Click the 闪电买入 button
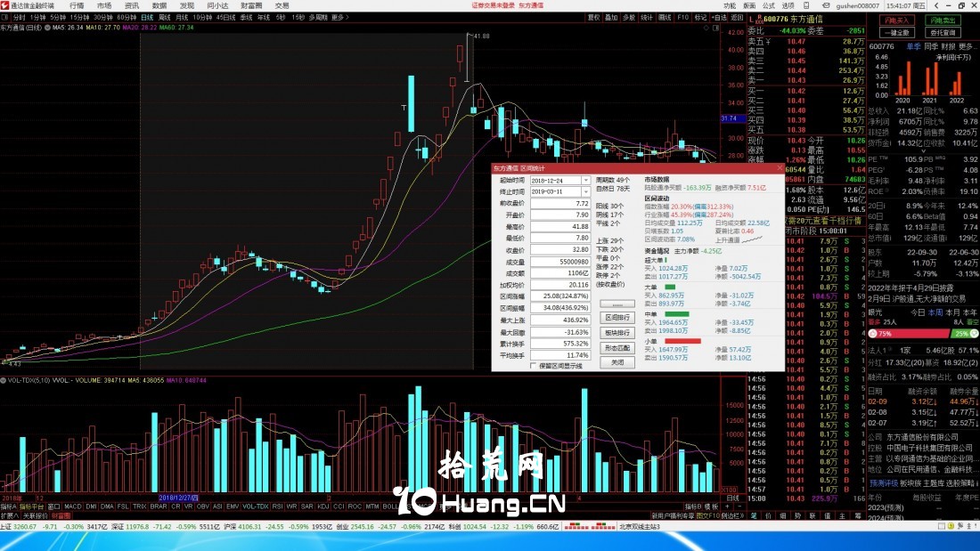980x551 pixels. [897, 20]
